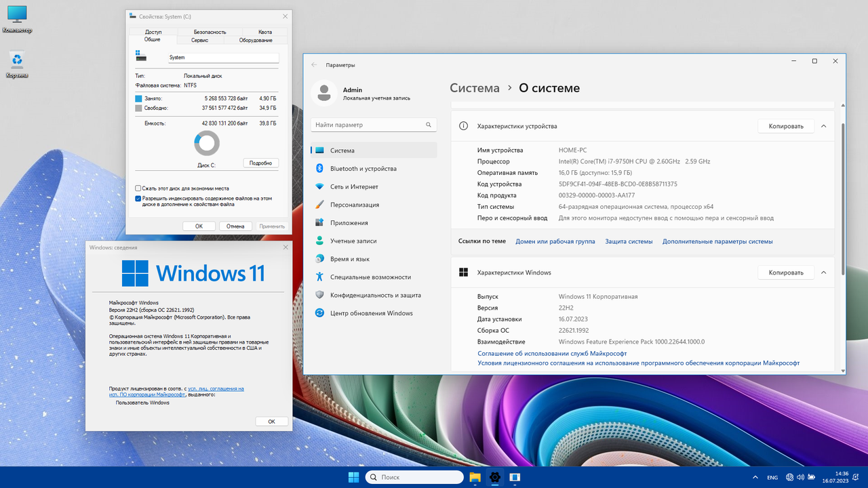Screen dimensions: 868x488
Task: Open Условия лицензионного соглашения link
Action: pos(639,363)
